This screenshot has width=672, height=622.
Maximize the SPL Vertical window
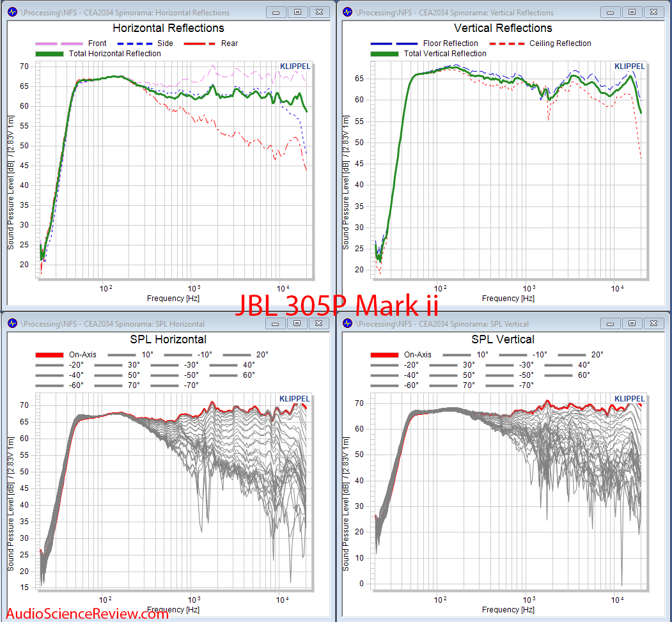coord(632,323)
